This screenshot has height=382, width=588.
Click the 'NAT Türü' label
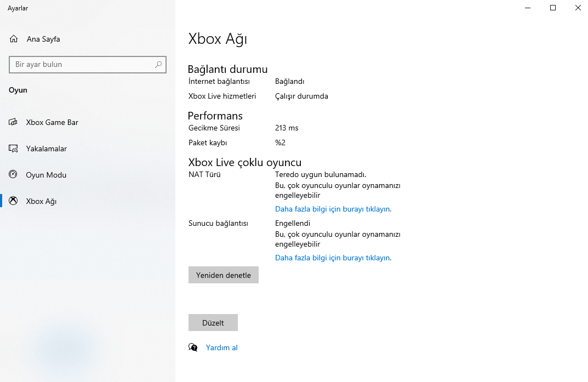(204, 174)
